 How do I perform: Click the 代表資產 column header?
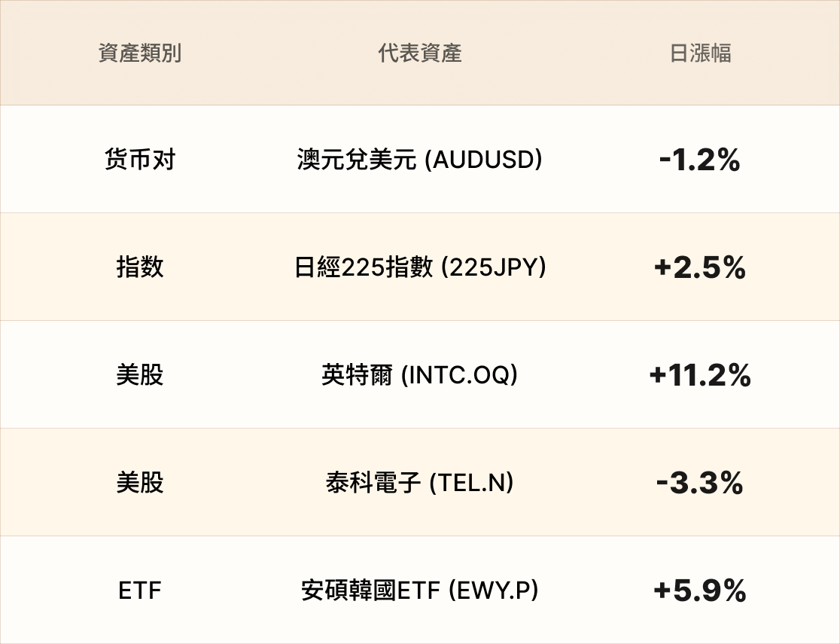coord(420,53)
